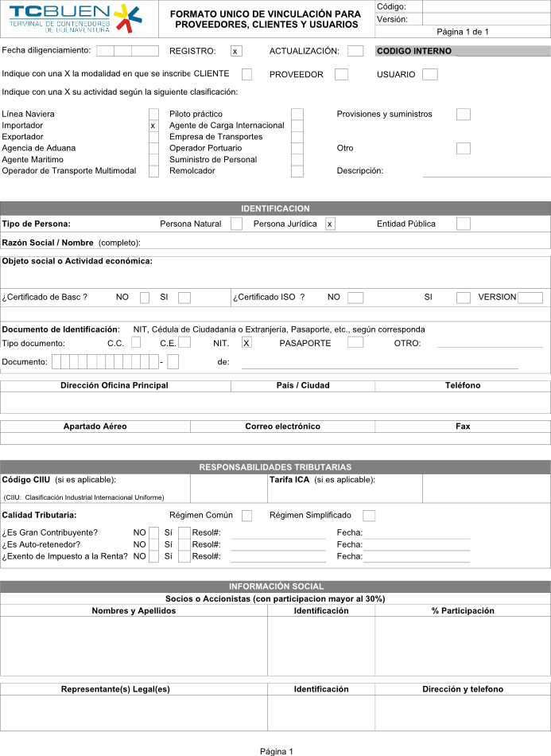Check the Provisiones y suministros box
This screenshot has width=551, height=756.
[464, 115]
